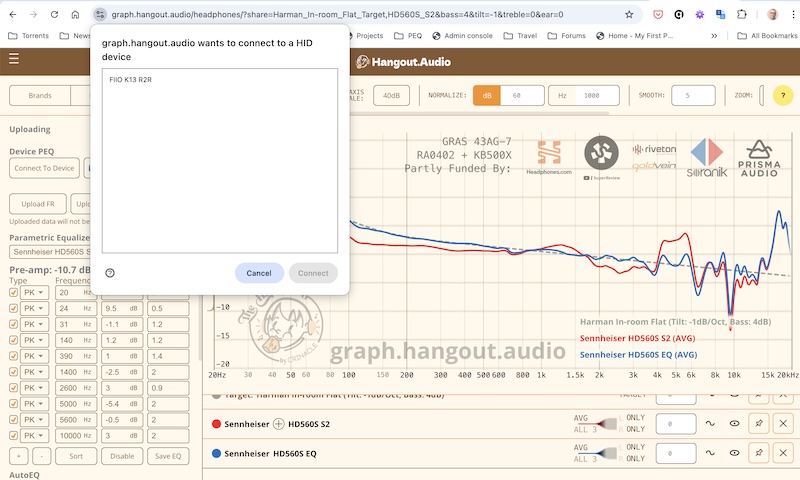Pin the Sennheiser HD560S S2 curve

[x=759, y=423]
